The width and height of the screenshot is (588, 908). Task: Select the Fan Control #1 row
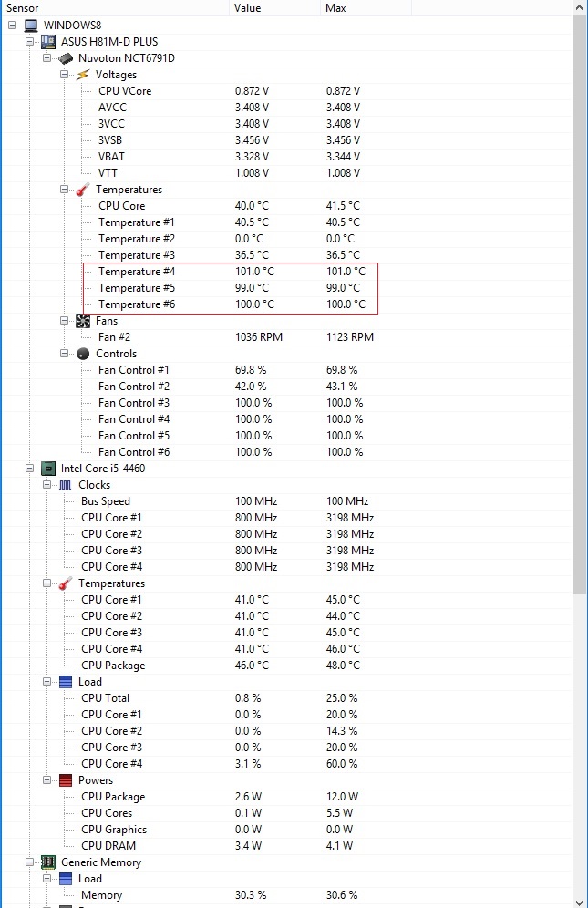pyautogui.click(x=286, y=370)
